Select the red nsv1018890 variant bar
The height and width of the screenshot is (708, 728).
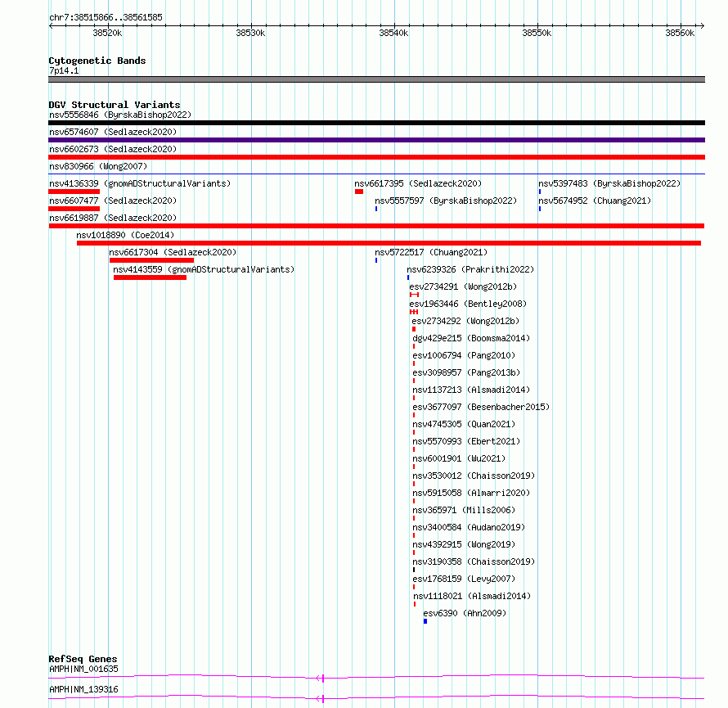[x=389, y=243]
